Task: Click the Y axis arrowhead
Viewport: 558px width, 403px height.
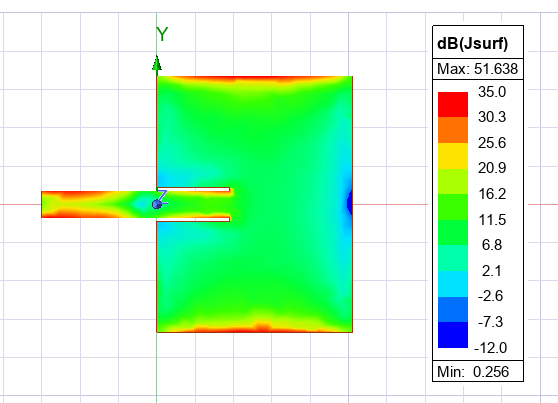Action: click(x=157, y=63)
